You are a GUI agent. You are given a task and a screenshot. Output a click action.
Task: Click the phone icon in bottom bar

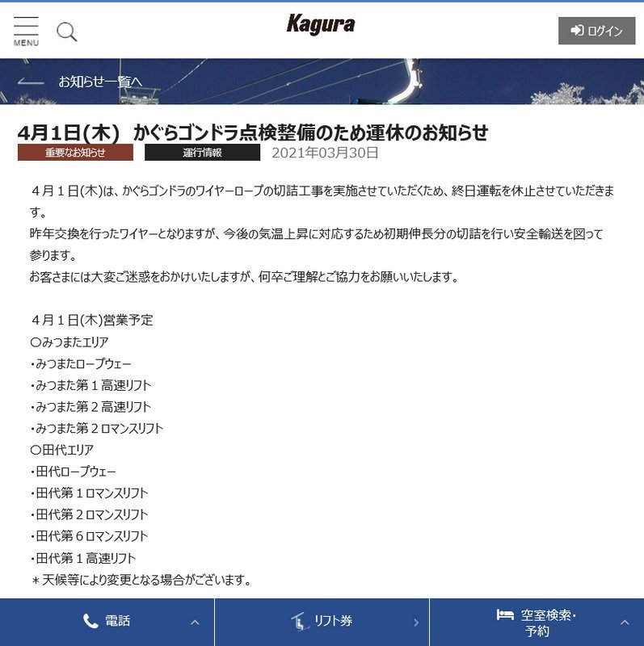tap(90, 621)
